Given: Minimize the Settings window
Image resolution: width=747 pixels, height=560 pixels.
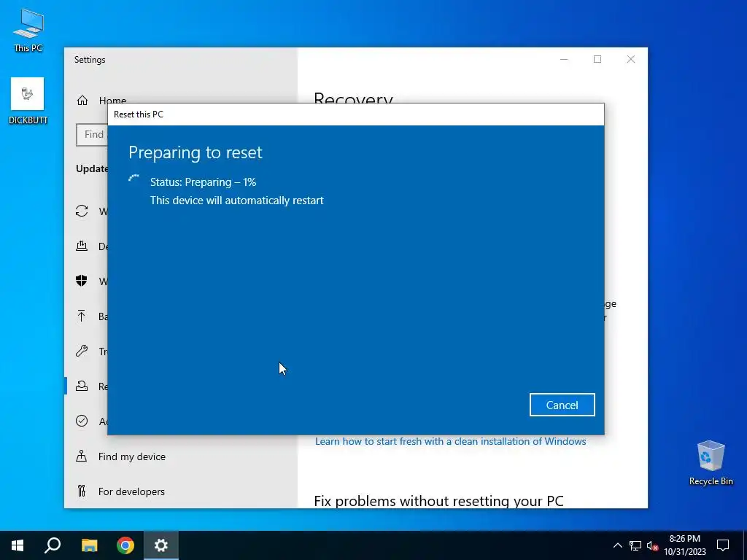Looking at the screenshot, I should [x=564, y=59].
